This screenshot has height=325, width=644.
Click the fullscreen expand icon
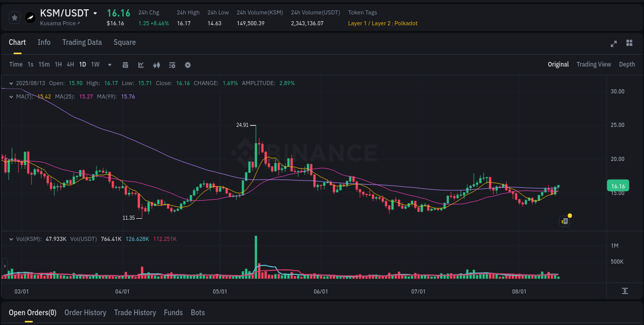(x=614, y=44)
